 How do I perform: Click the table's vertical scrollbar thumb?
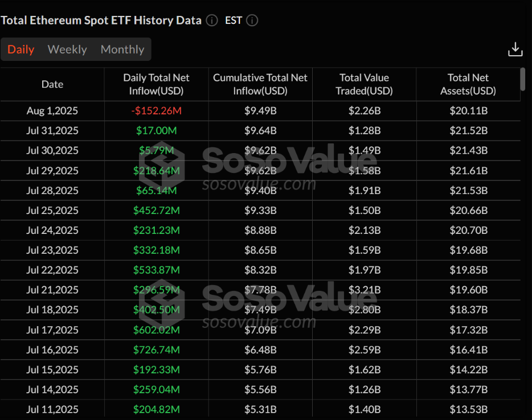click(x=523, y=79)
